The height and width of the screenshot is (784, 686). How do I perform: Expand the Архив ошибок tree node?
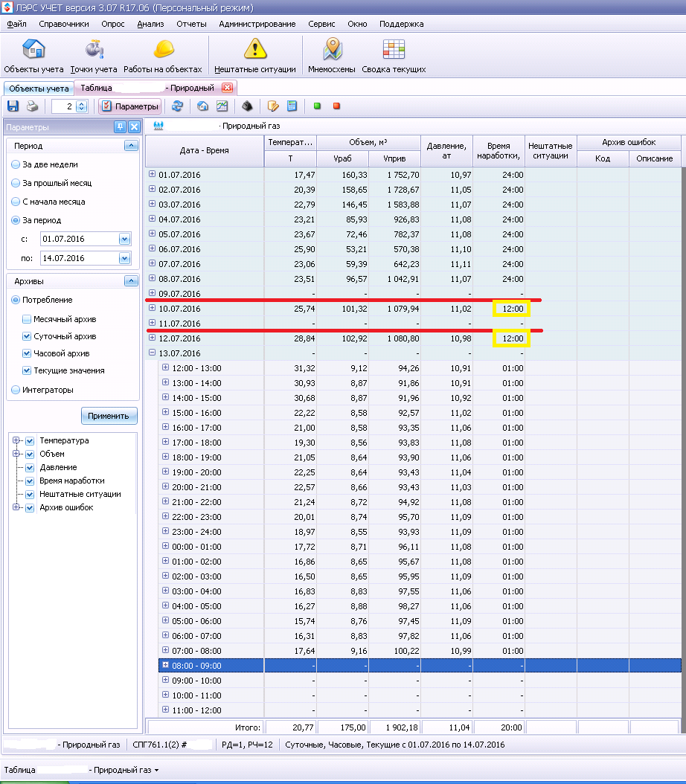16,507
